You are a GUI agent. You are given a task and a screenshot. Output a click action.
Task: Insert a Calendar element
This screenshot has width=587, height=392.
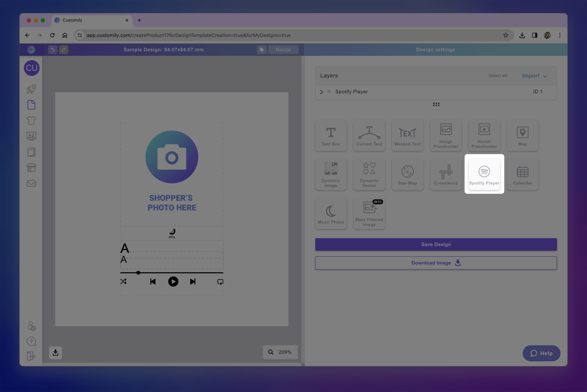522,174
